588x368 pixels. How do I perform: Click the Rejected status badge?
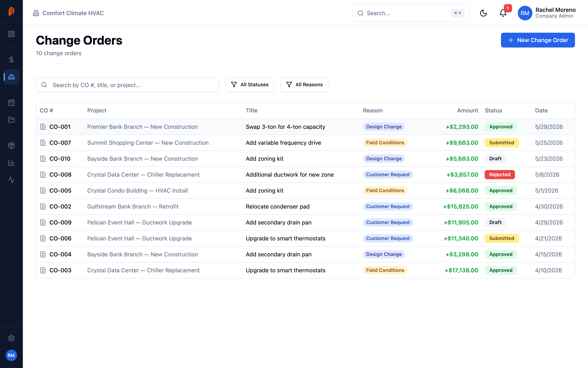pyautogui.click(x=500, y=175)
